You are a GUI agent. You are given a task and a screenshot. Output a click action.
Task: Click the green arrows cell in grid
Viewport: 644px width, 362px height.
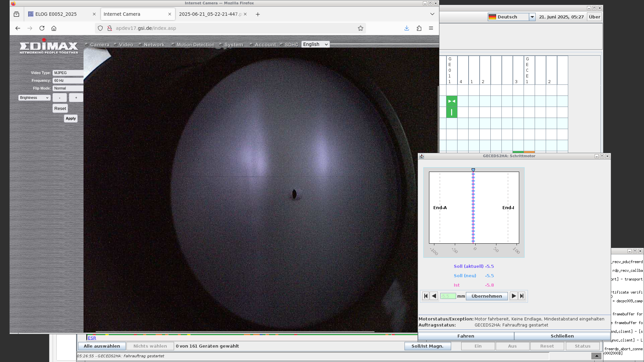452,101
